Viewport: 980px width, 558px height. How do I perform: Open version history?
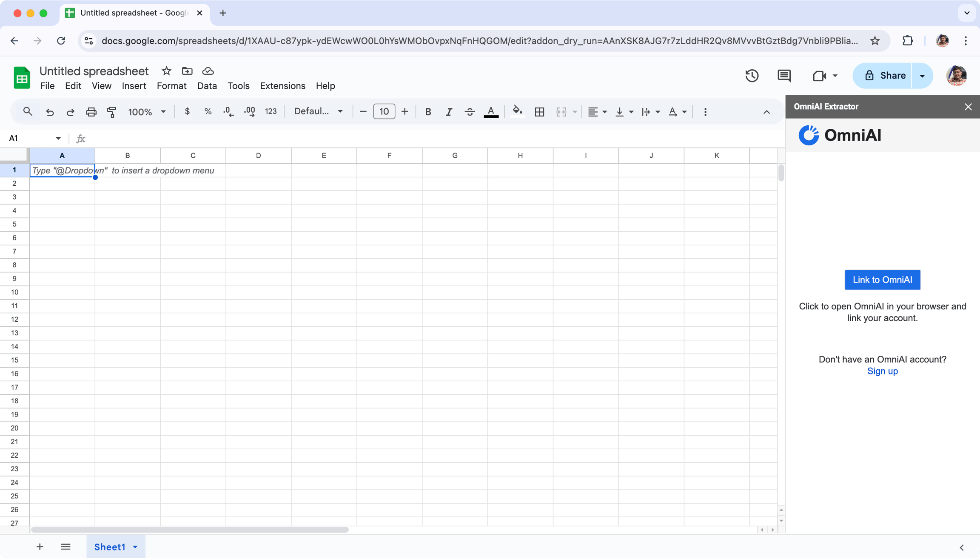752,76
